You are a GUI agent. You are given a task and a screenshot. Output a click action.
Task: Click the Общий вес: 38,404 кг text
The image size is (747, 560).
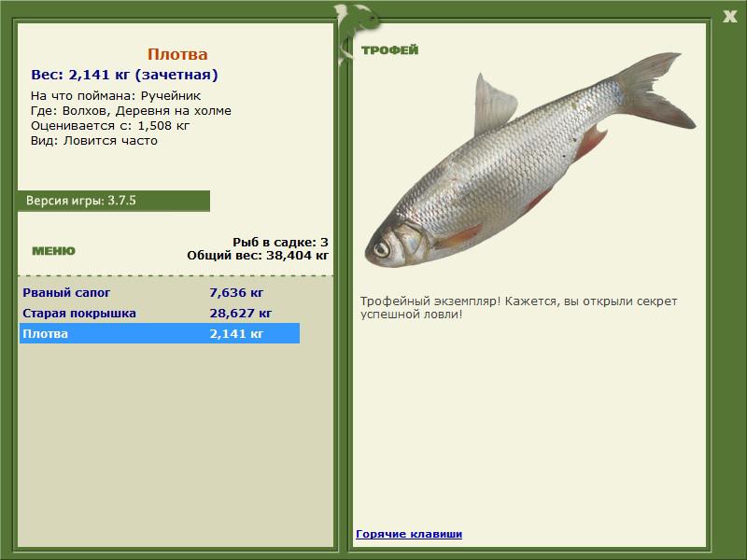tap(258, 255)
